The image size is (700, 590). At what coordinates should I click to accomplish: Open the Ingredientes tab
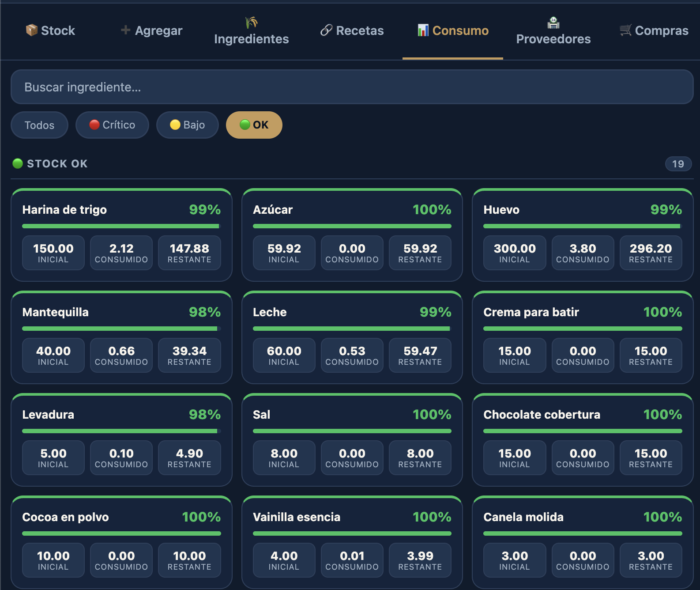[x=252, y=30]
